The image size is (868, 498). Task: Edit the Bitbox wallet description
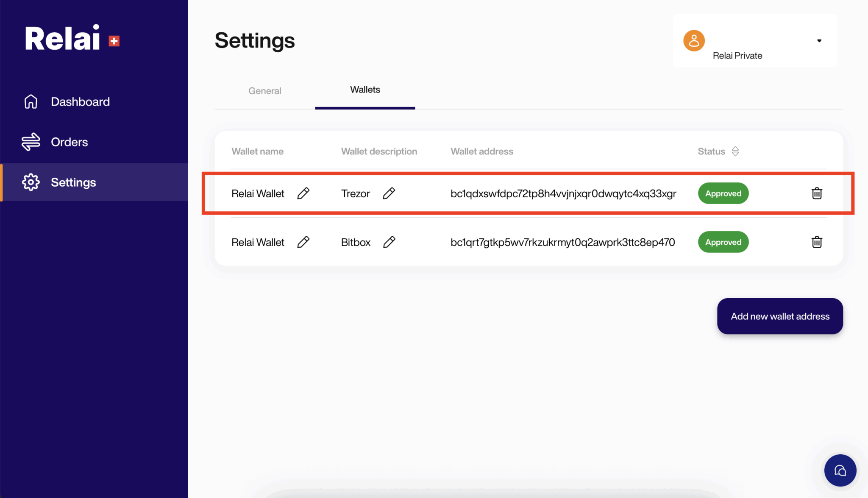[x=389, y=242]
